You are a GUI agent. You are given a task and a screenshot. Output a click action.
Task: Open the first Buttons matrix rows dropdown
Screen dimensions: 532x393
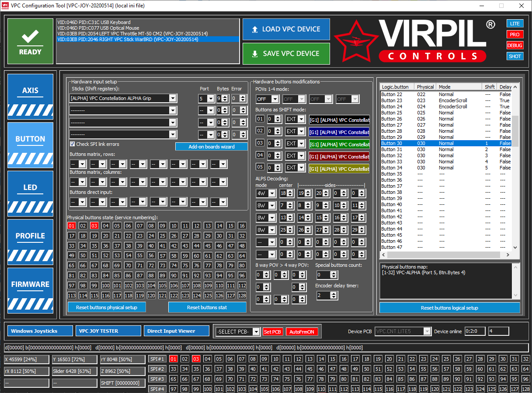click(78, 164)
